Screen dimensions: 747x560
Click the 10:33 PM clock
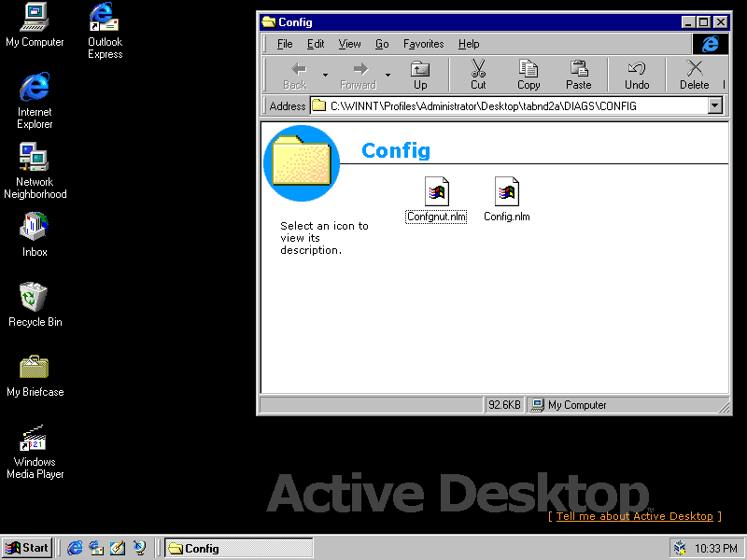point(716,549)
